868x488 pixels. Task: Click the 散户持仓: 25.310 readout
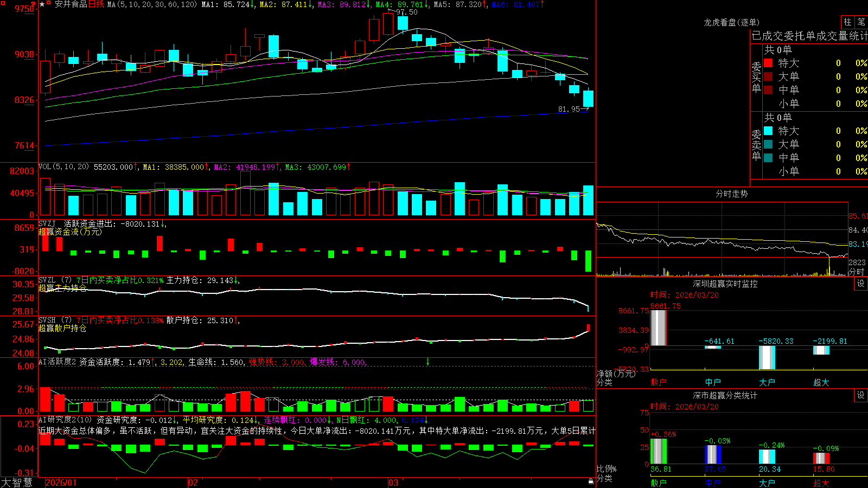(200, 320)
